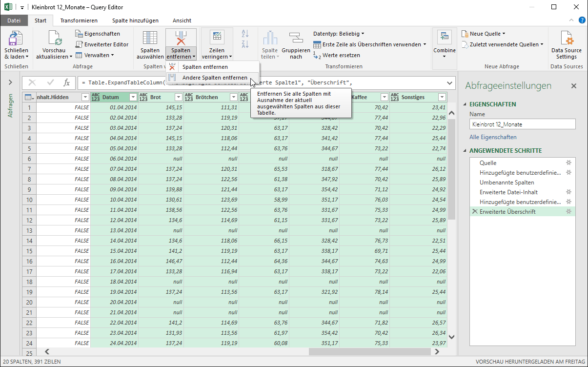Refresh preview with Vorschau aktualisieren icon
The height and width of the screenshot is (367, 588).
pyautogui.click(x=54, y=38)
